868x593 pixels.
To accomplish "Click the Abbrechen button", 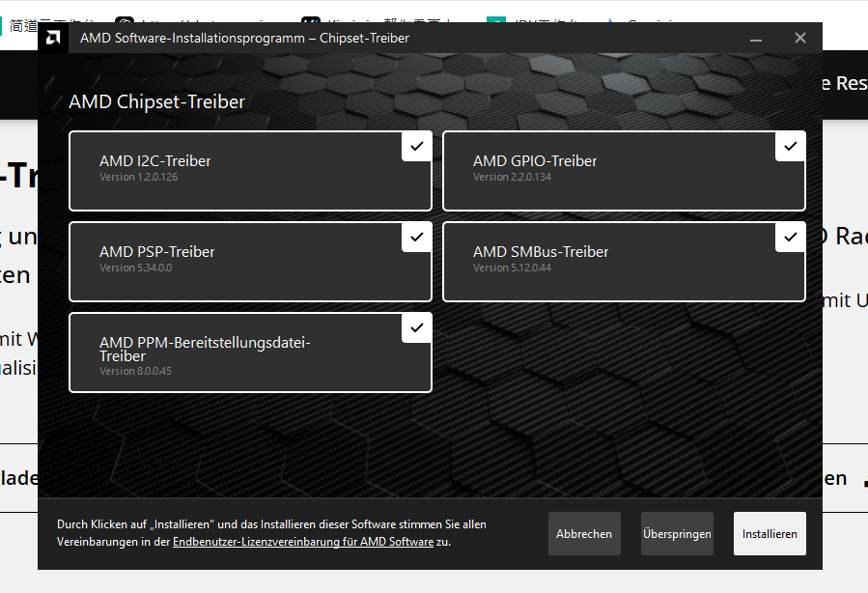I will pyautogui.click(x=584, y=534).
